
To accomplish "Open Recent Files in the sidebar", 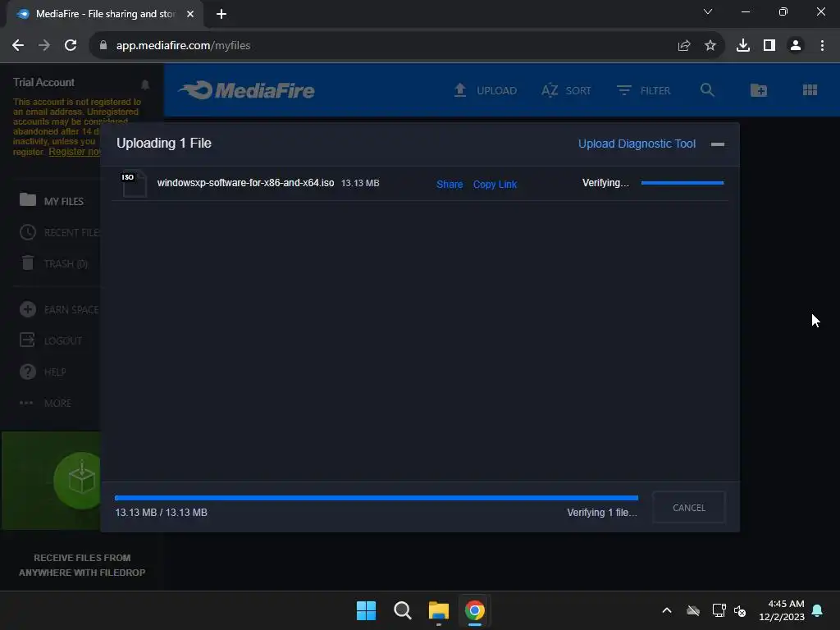I will click(x=59, y=232).
